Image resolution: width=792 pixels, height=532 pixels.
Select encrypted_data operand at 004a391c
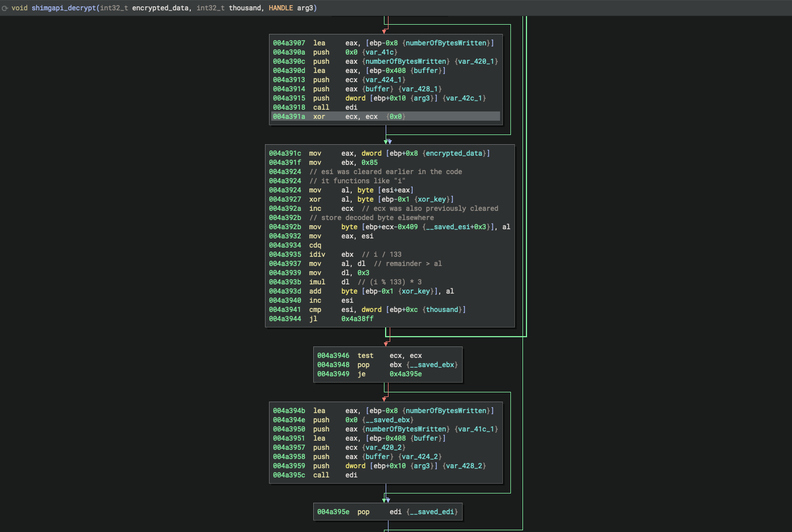click(x=454, y=153)
